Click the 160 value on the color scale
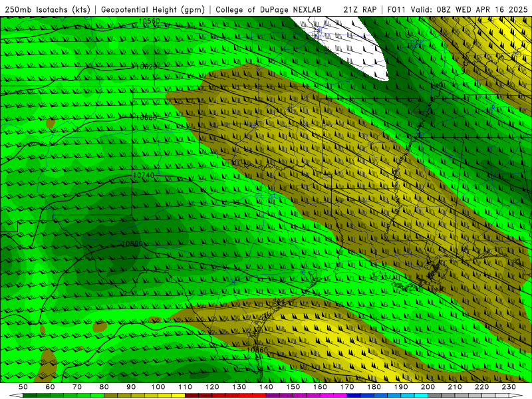The image size is (532, 399). click(x=320, y=387)
